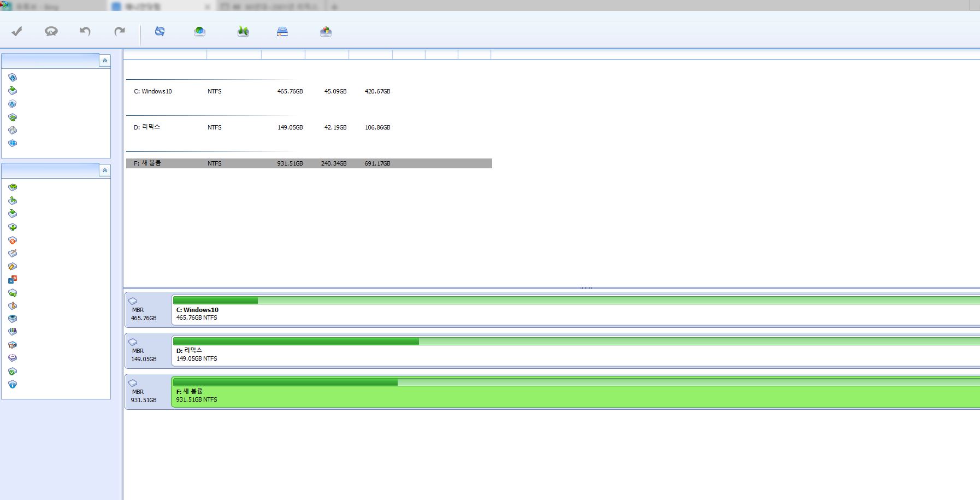The width and height of the screenshot is (980, 500).
Task: Click the 42.19GB used space cell
Action: coord(335,127)
